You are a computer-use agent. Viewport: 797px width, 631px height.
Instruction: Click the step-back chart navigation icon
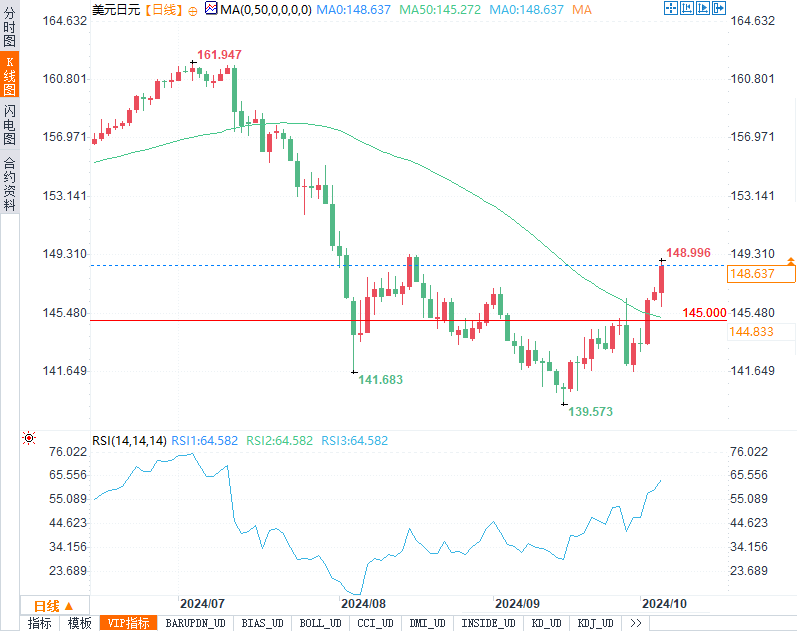coord(687,8)
